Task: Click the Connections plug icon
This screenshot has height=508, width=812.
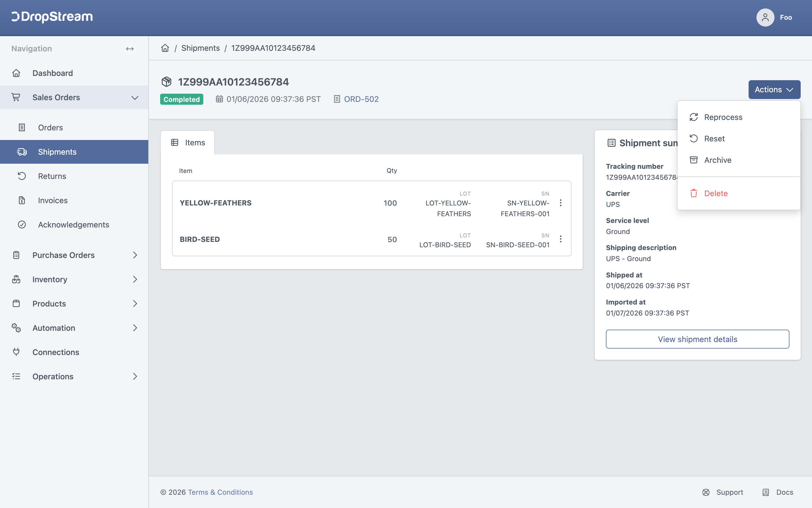Action: 16,352
